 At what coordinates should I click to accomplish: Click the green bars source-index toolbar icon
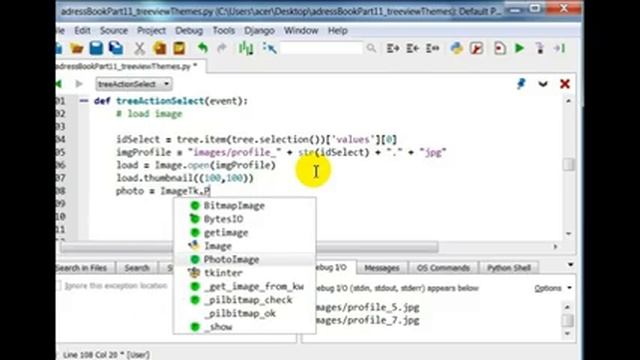[246, 48]
